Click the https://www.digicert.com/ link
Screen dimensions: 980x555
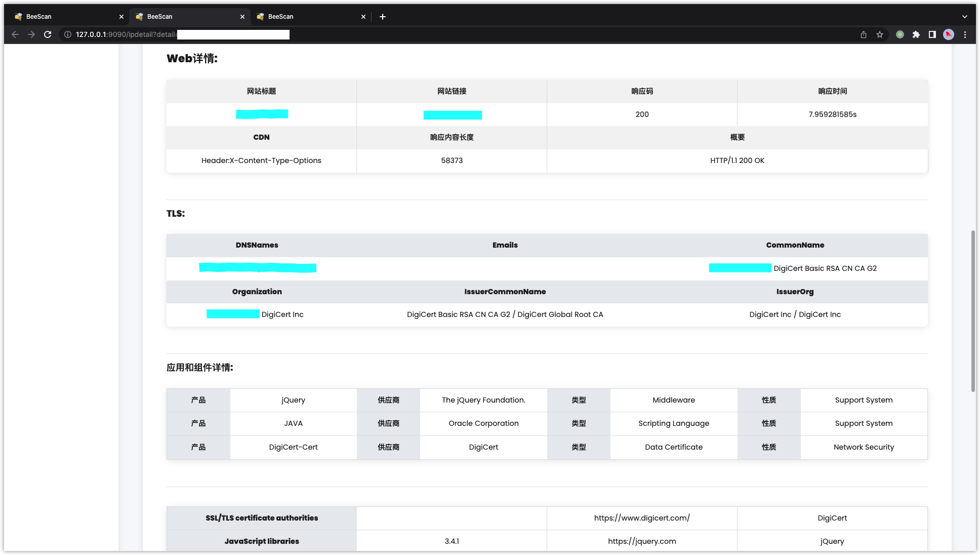point(642,518)
